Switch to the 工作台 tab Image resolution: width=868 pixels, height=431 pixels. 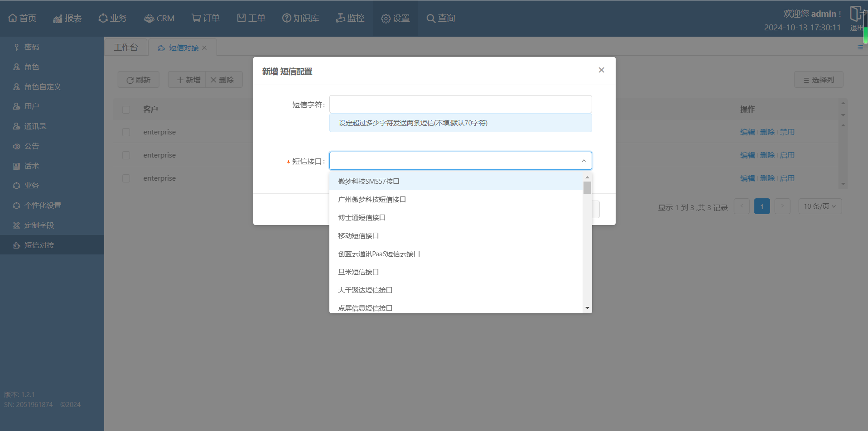126,48
